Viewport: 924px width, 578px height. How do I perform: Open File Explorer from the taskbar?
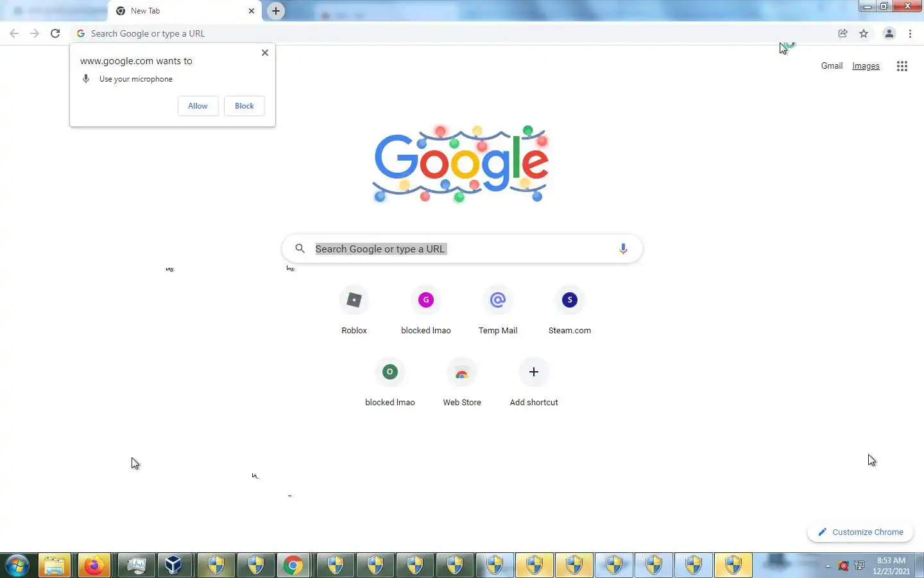click(x=55, y=566)
